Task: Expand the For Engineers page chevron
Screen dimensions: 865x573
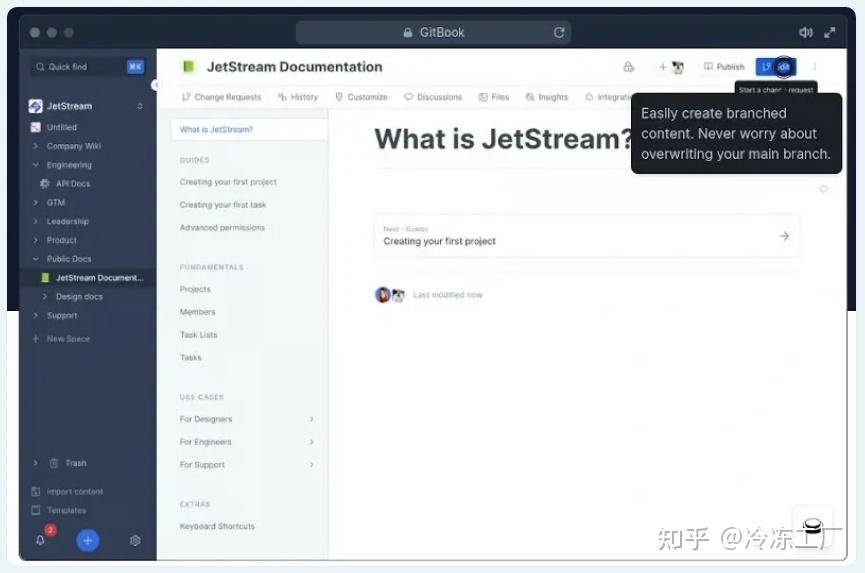Action: point(312,442)
